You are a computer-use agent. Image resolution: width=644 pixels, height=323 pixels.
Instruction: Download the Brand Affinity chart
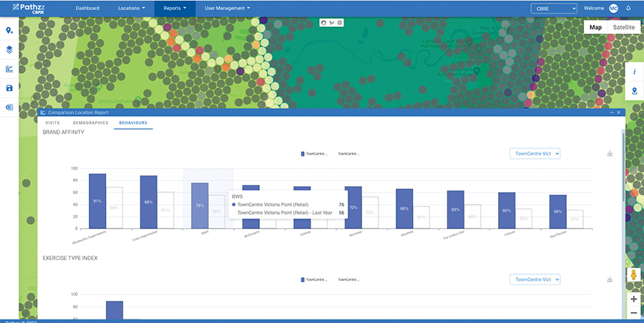coord(610,153)
